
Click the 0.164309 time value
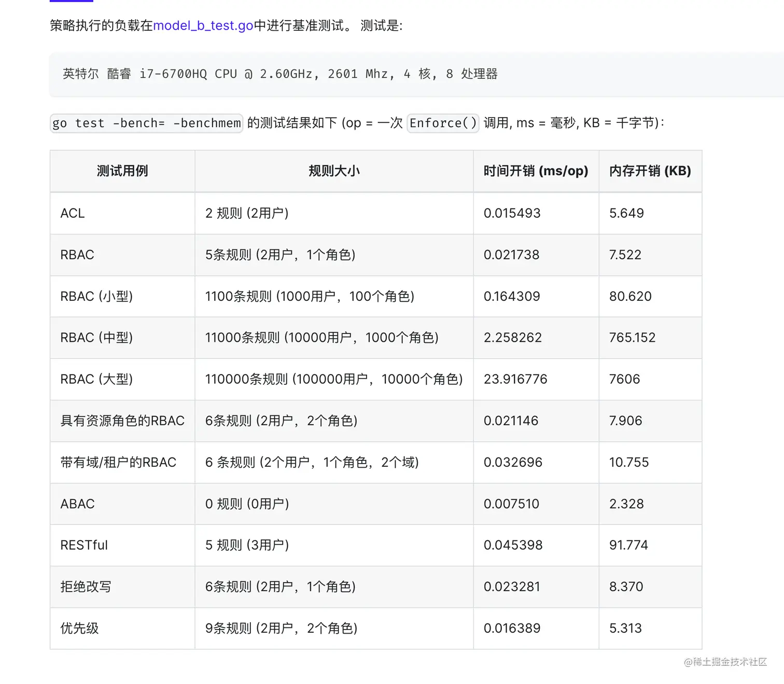512,296
